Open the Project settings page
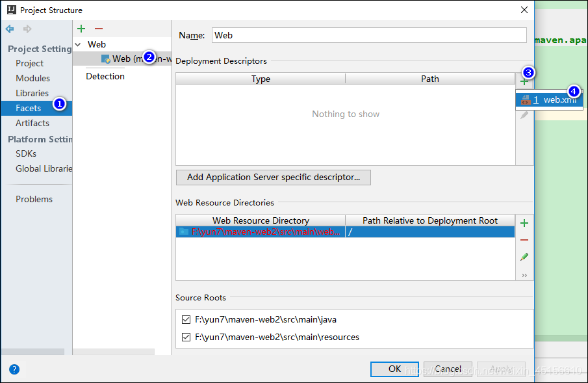Viewport: 588px width, 383px height. [x=30, y=63]
